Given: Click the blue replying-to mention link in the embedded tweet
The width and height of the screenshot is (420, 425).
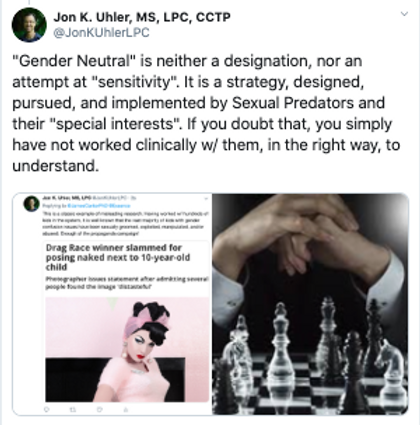Looking at the screenshot, I should click(99, 206).
